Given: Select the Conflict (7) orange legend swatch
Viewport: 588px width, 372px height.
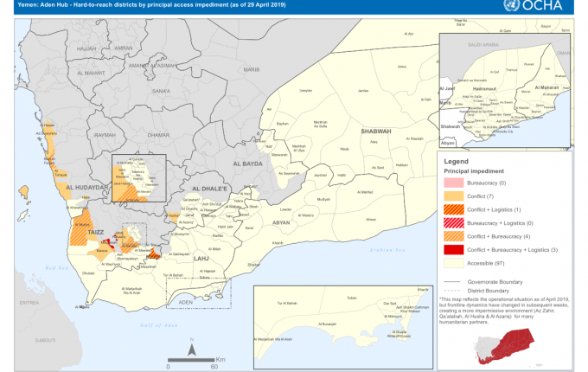Looking at the screenshot, I should click(x=456, y=197).
